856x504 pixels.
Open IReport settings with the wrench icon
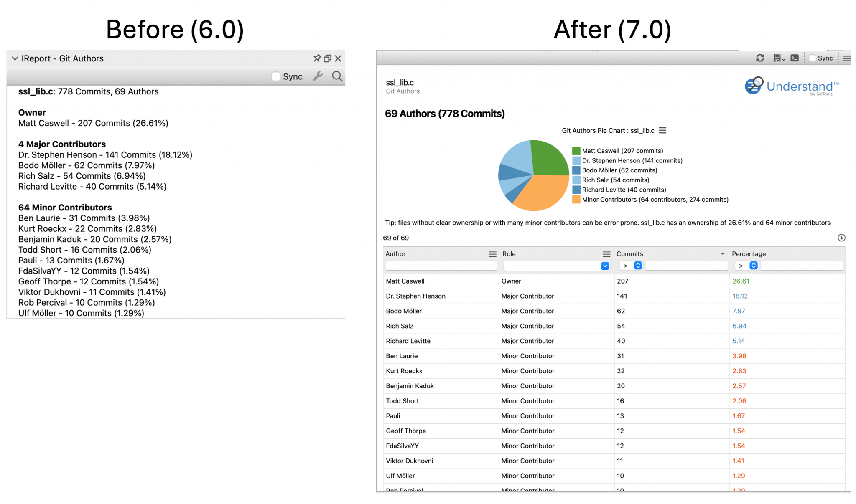[x=318, y=77]
